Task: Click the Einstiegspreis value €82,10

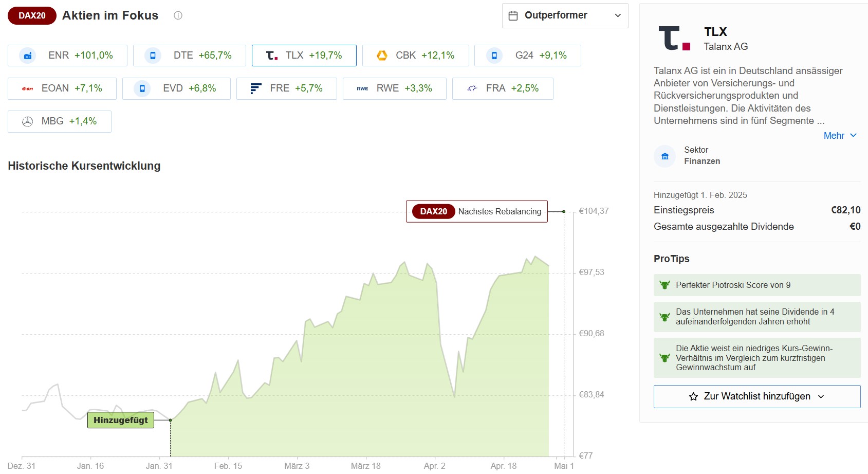Action: tap(845, 210)
